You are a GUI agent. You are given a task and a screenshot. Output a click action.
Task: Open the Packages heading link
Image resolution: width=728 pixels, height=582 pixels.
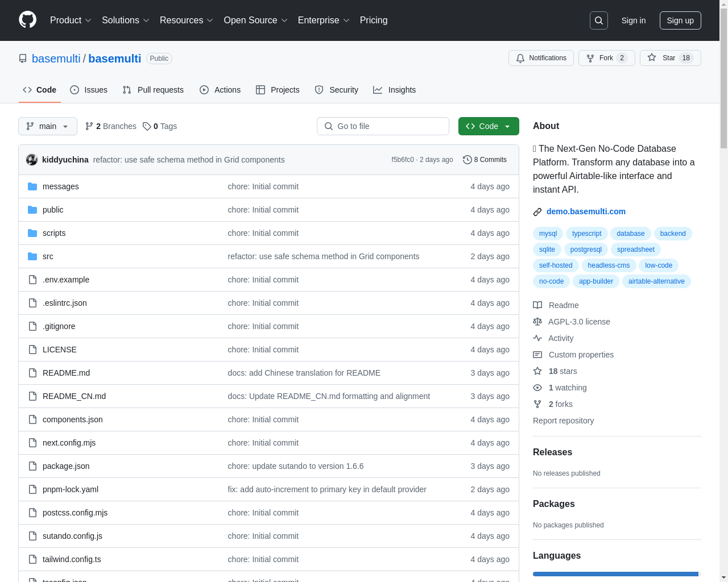click(553, 504)
